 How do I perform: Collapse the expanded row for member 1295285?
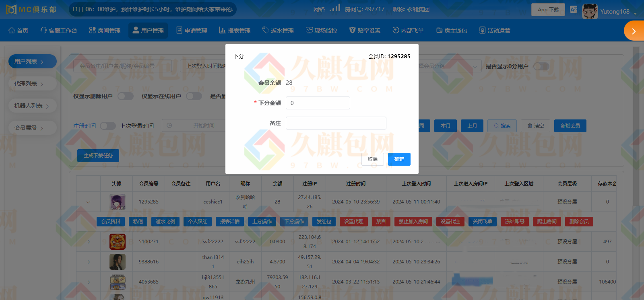[89, 202]
